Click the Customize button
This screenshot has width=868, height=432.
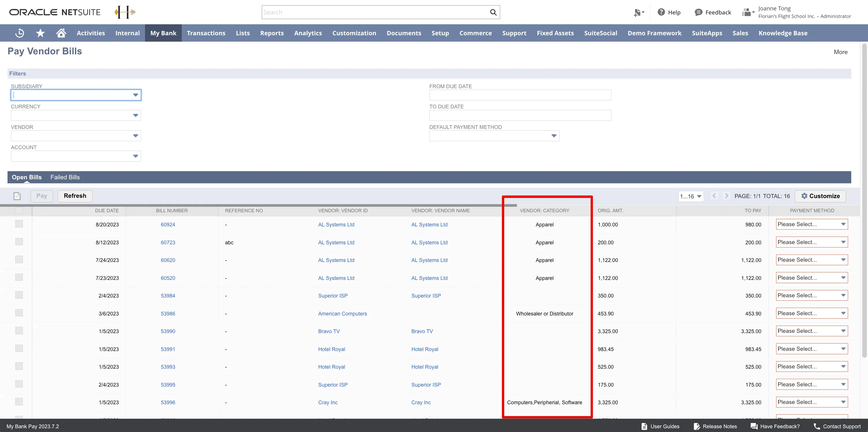coord(820,196)
